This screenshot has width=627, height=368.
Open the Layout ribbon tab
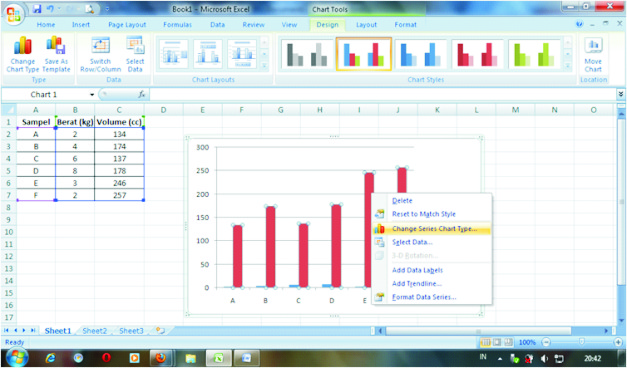(366, 25)
